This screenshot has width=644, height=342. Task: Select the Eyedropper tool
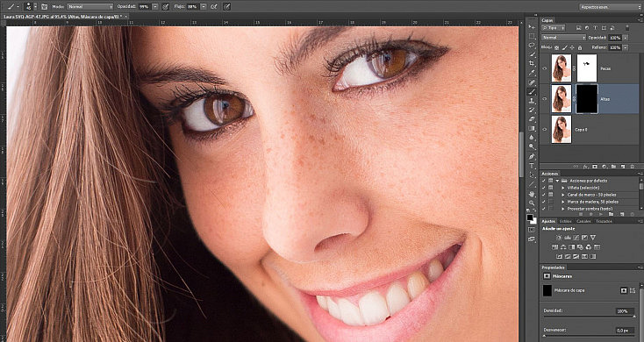pyautogui.click(x=532, y=73)
